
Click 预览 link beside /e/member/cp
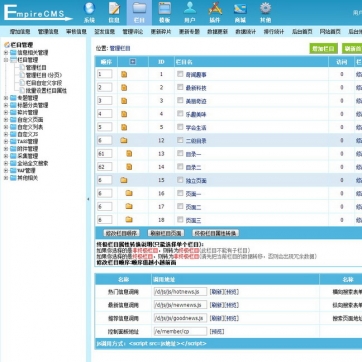[x=217, y=332]
